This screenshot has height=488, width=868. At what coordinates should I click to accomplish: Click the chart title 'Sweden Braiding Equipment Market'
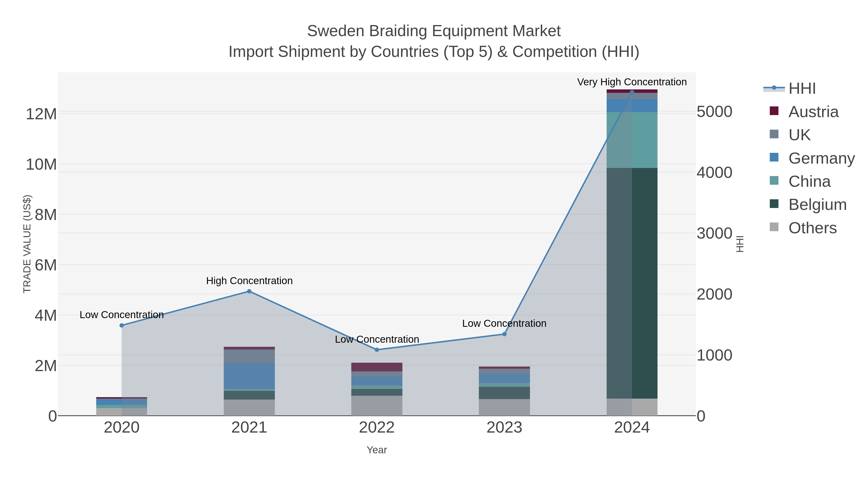click(434, 31)
